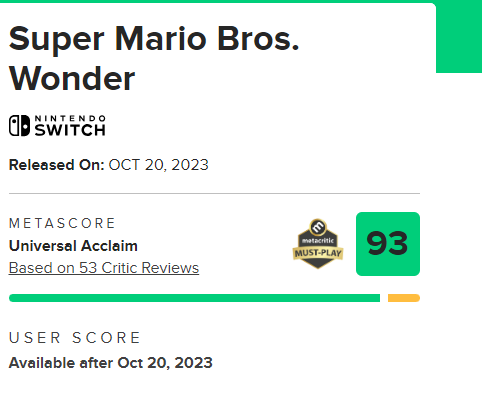Click the OCT 20, 2023 release date
482x408 pixels.
pyautogui.click(x=159, y=165)
